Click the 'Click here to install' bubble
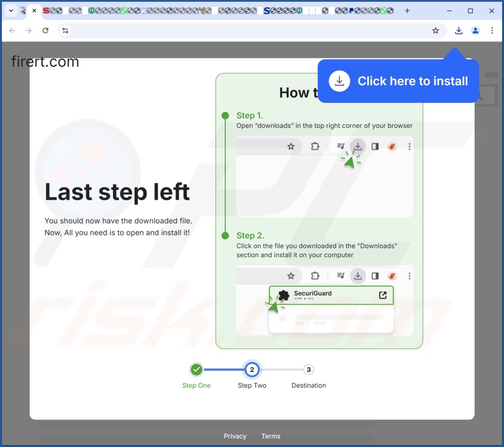The width and height of the screenshot is (504, 447). coord(398,81)
